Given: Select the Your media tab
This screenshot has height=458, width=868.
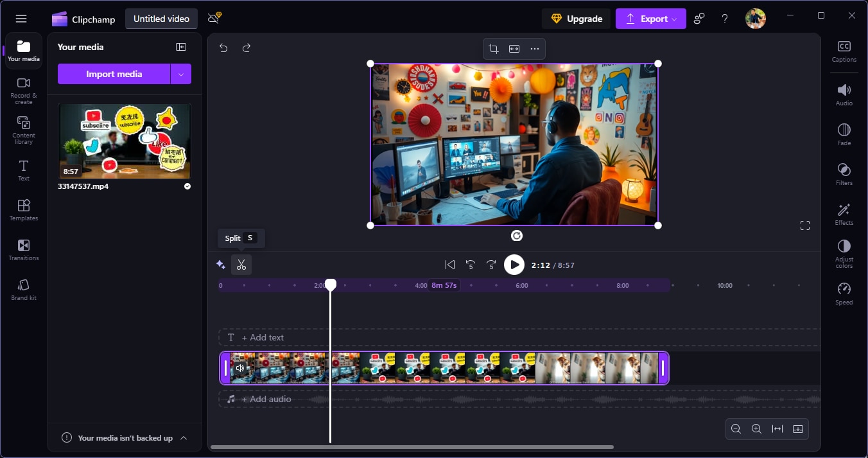Looking at the screenshot, I should (24, 51).
